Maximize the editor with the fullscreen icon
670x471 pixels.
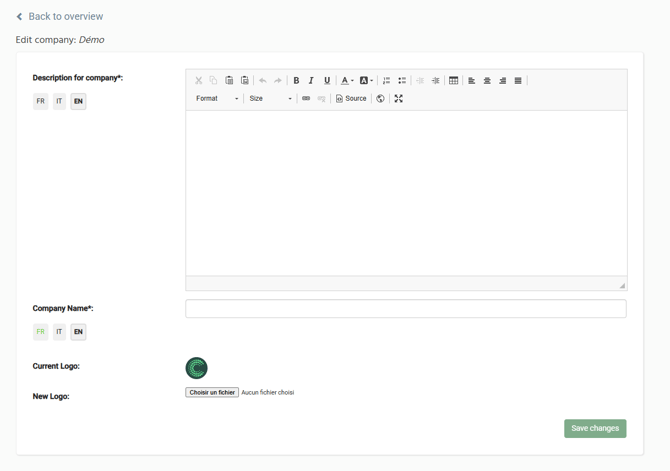coord(398,99)
